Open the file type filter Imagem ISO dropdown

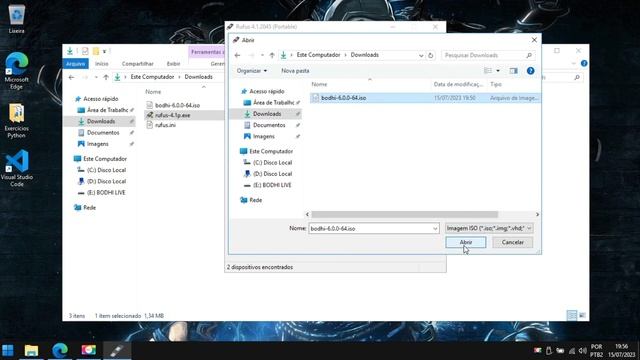point(489,228)
